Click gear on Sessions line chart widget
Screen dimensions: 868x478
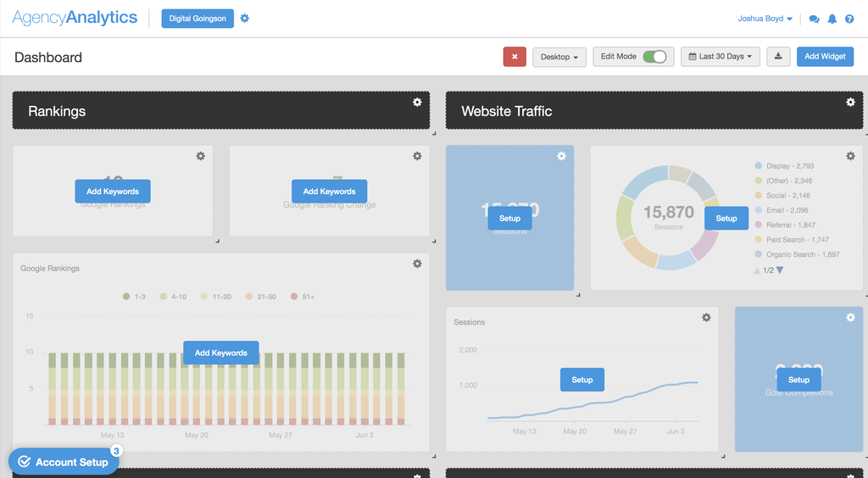[x=706, y=317]
